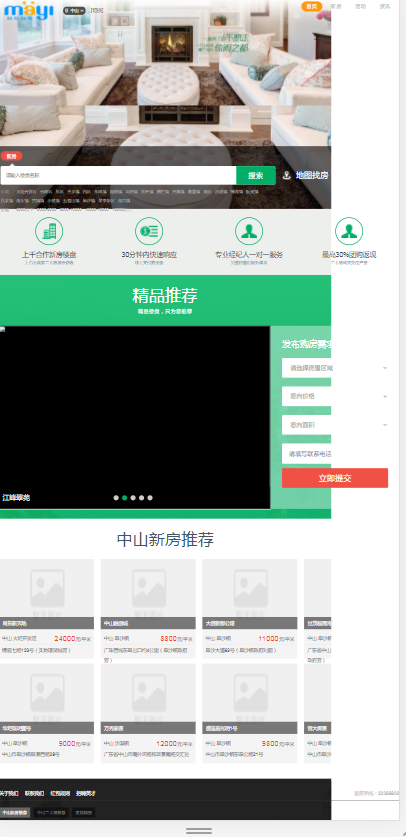Select the active green carousel dot
This screenshot has width=406, height=837.
coord(124,498)
